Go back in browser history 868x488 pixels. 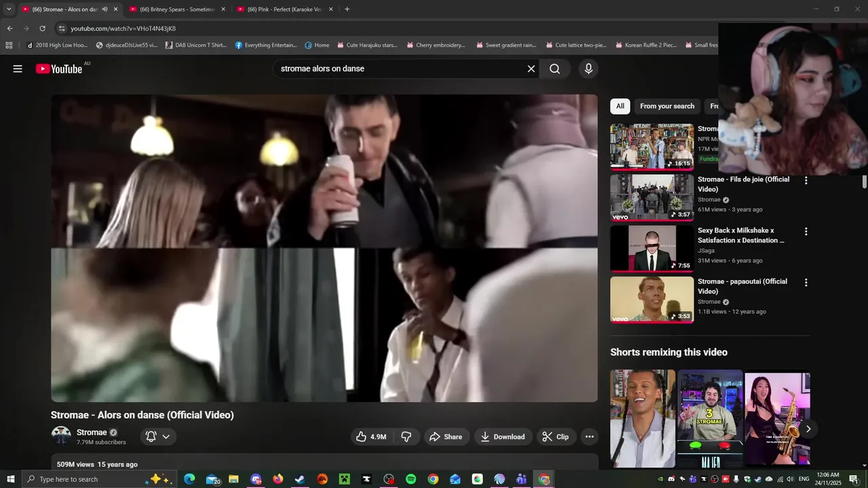pos(9,28)
